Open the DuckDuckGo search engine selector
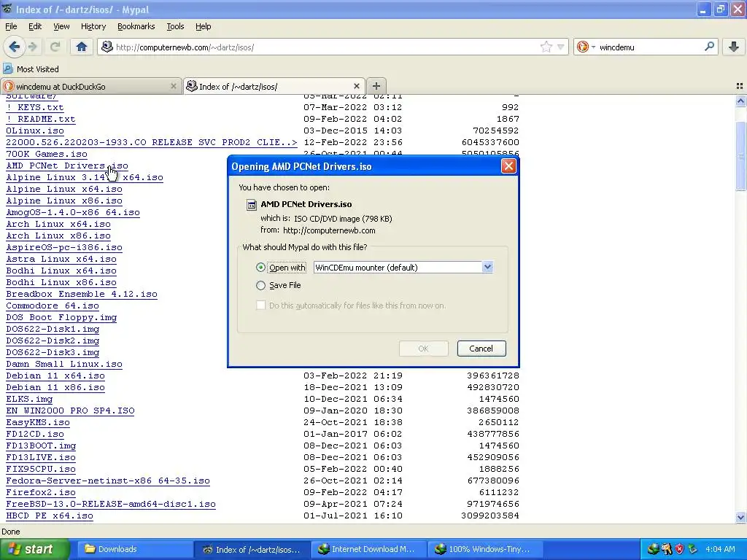This screenshot has width=747, height=560. click(x=586, y=47)
